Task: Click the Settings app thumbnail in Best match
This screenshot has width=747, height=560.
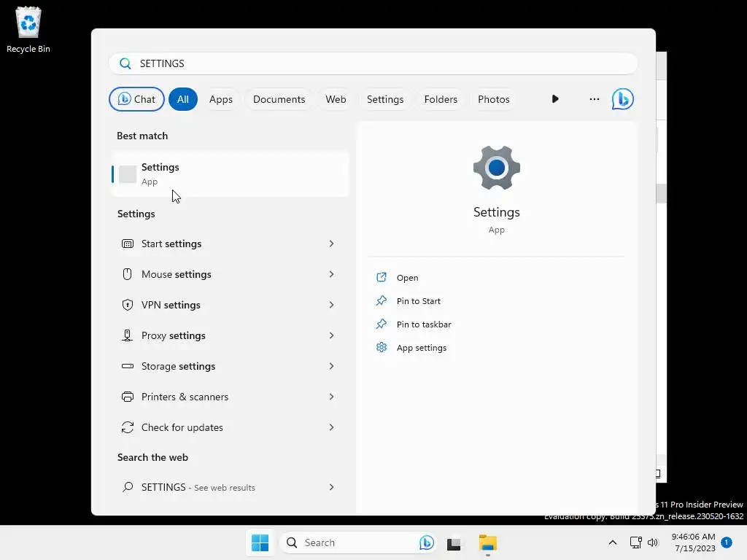Action: pos(128,174)
